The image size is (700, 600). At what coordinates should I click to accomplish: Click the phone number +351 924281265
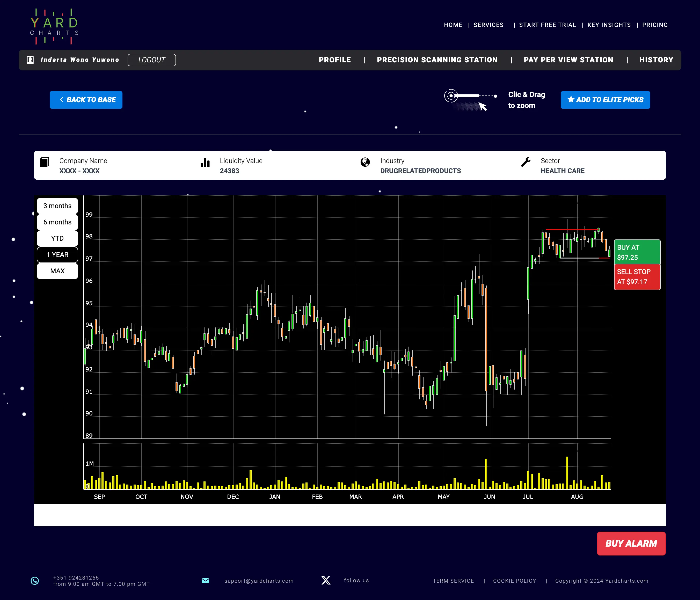(76, 577)
